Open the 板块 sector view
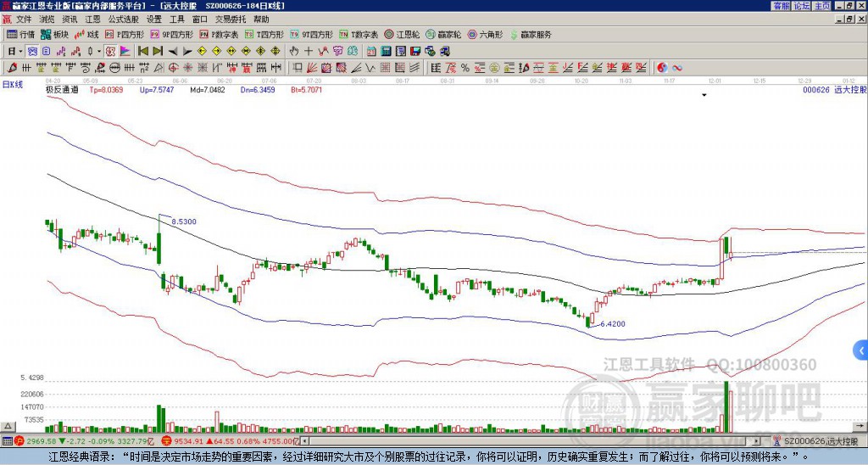This screenshot has width=868, height=465. [x=55, y=34]
